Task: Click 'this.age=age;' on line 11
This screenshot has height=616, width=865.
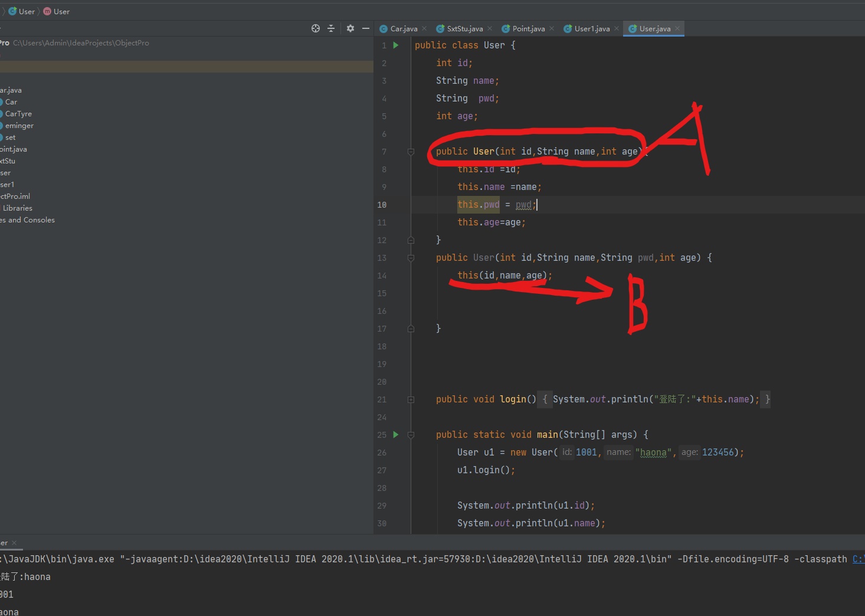Action: [x=492, y=222]
